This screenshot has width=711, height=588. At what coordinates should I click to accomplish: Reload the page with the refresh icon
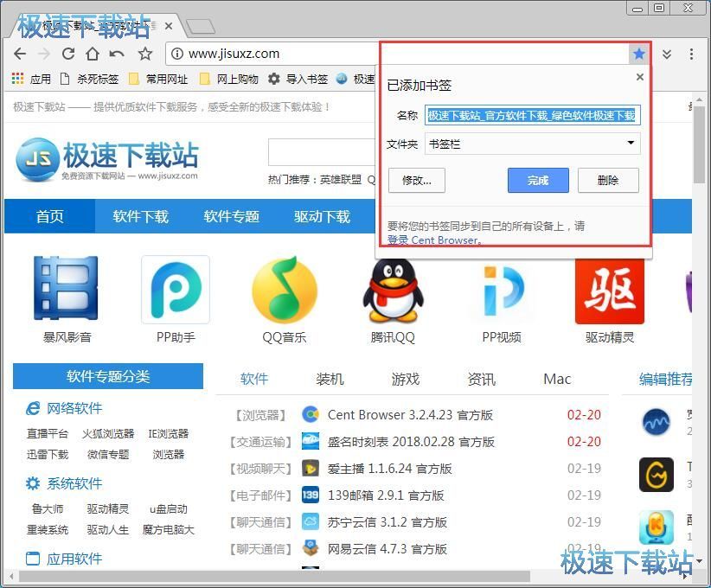68,54
